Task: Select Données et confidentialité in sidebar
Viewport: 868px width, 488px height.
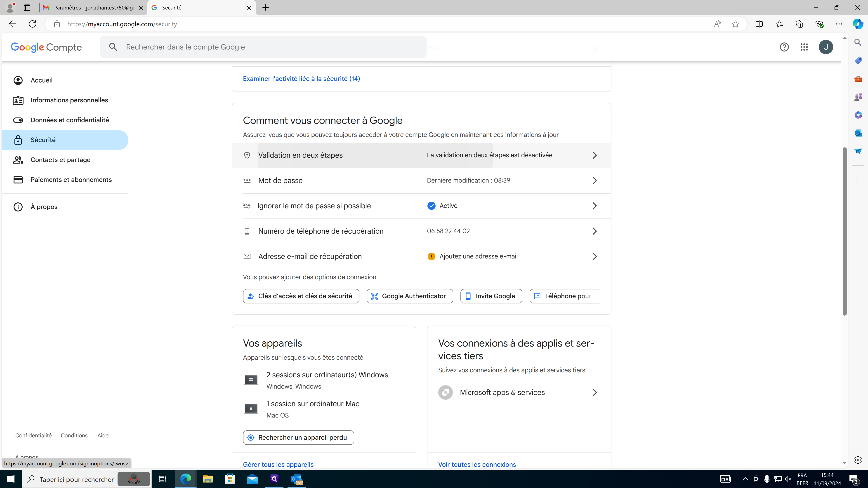Action: [69, 120]
